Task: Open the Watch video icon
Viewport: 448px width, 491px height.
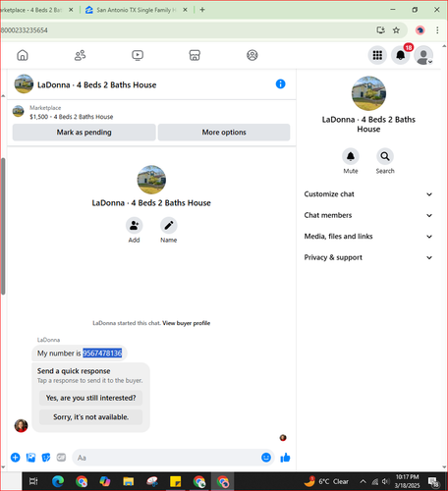Action: point(138,55)
